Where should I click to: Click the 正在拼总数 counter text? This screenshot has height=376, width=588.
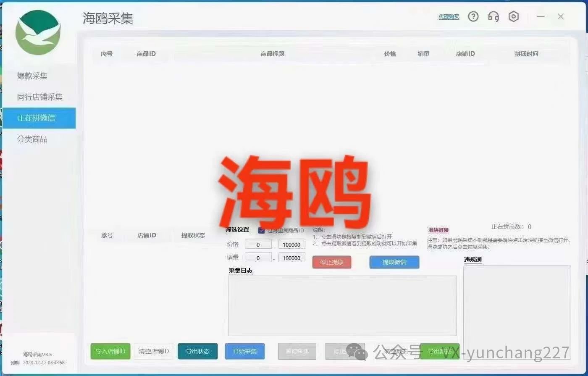coord(511,226)
